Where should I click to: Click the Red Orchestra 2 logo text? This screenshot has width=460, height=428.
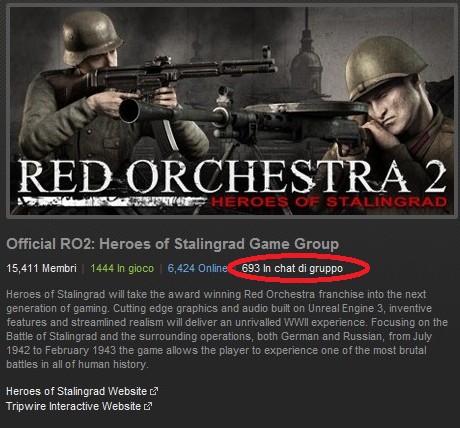[232, 177]
